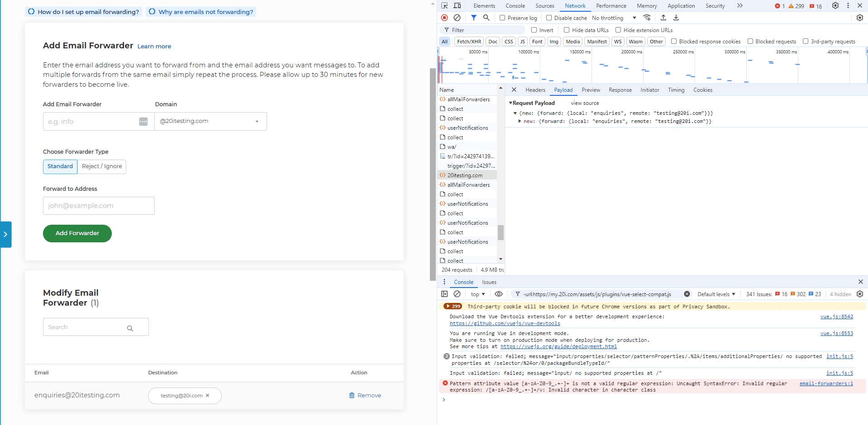The image size is (868, 425).
Task: Open DevTools three-dot customize menu
Action: click(848, 5)
